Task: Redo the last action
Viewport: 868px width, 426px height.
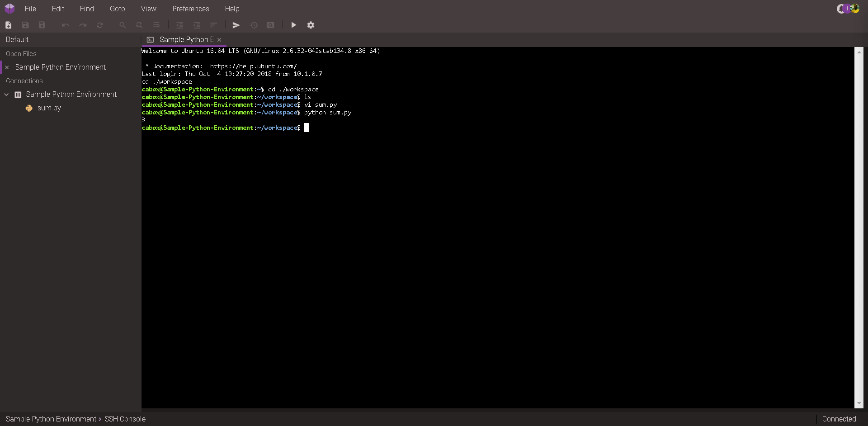Action: (83, 25)
